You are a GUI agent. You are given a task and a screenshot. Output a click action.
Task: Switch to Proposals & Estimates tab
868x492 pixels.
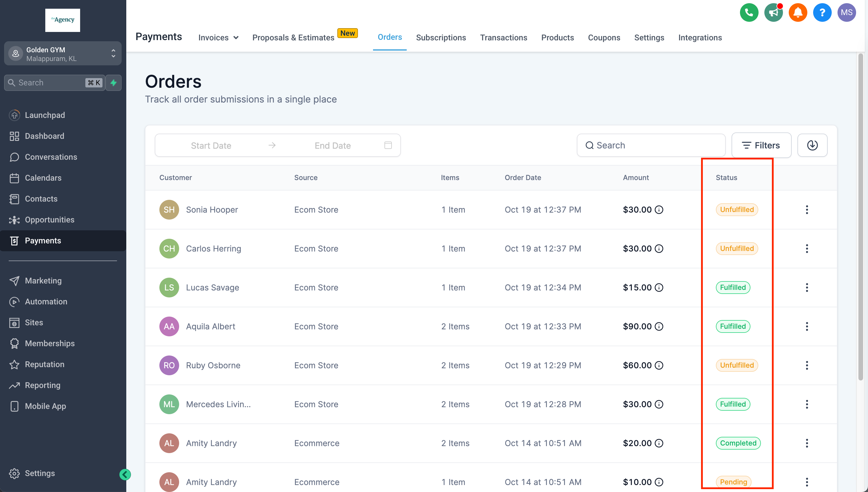(293, 37)
